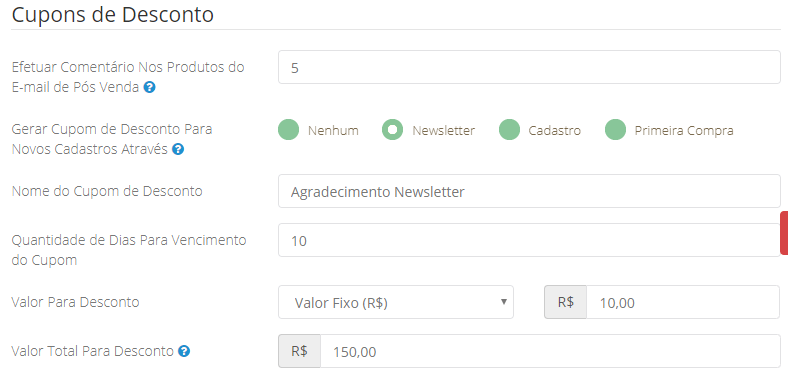Click the R$ prefix beside 150,00

[x=300, y=351]
